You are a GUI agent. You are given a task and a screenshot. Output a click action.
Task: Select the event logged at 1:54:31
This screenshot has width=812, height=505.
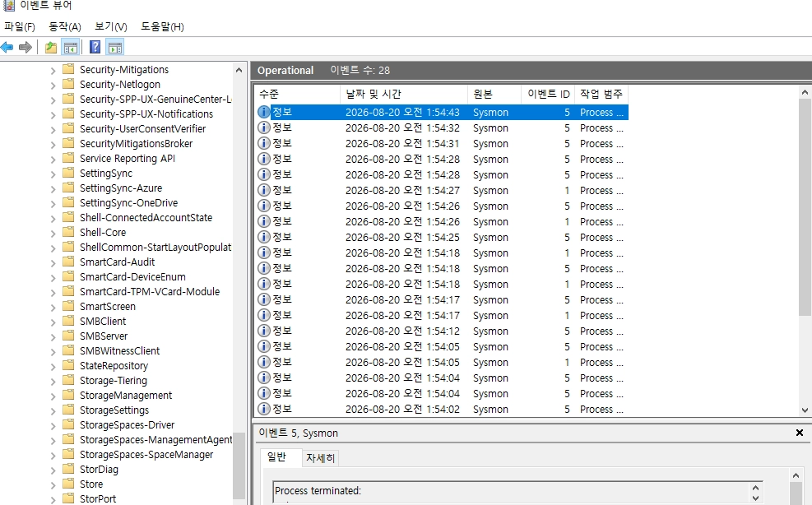tap(443, 143)
